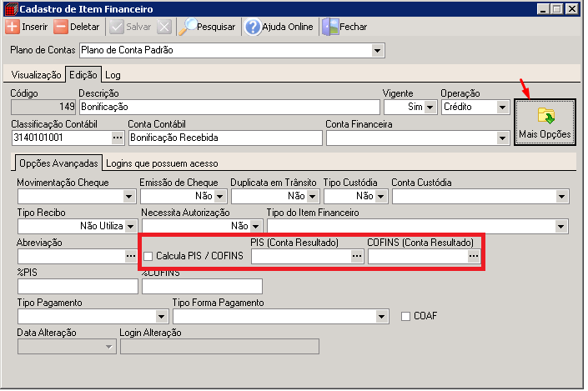Click Conta Contábil field Bonificação Recebida
Image resolution: width=588 pixels, height=391 pixels.
[x=225, y=138]
